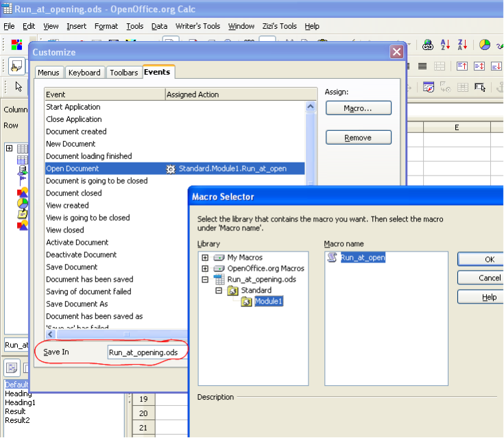Sort ascending with the A-Z icon
The height and width of the screenshot is (438, 504).
[445, 45]
